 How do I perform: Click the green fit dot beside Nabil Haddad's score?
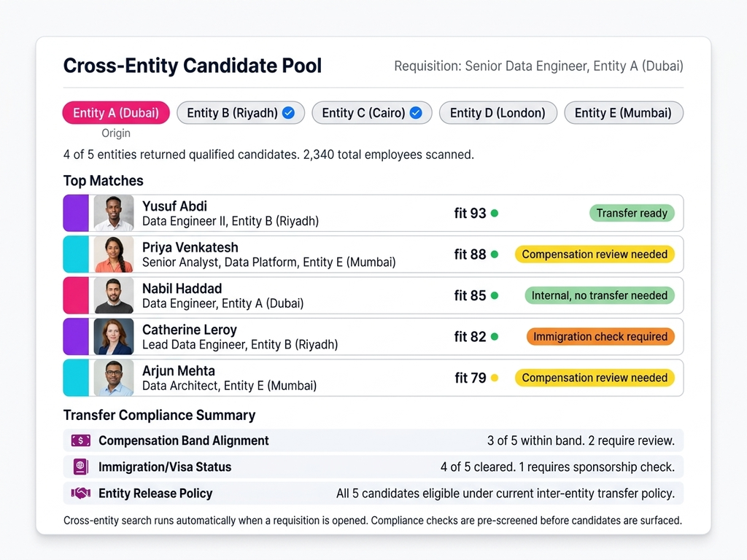click(495, 295)
